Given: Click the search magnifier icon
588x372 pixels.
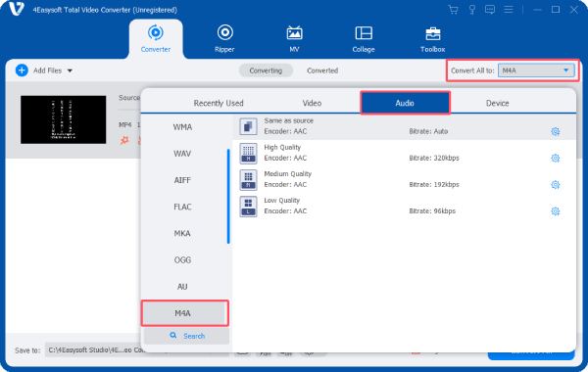Looking at the screenshot, I should click(x=172, y=335).
